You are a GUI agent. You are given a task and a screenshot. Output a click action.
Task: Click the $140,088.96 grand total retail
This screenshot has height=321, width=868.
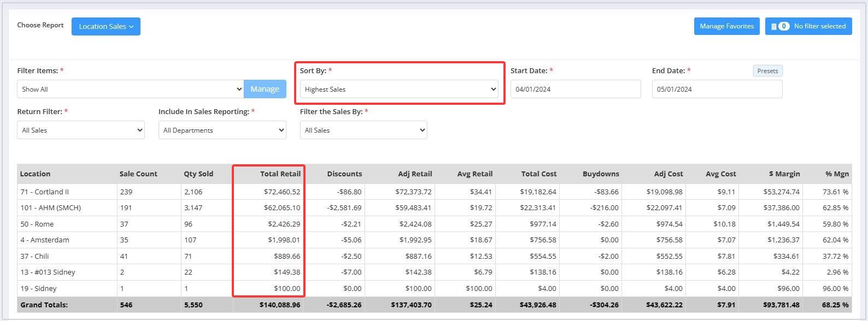[x=280, y=305]
